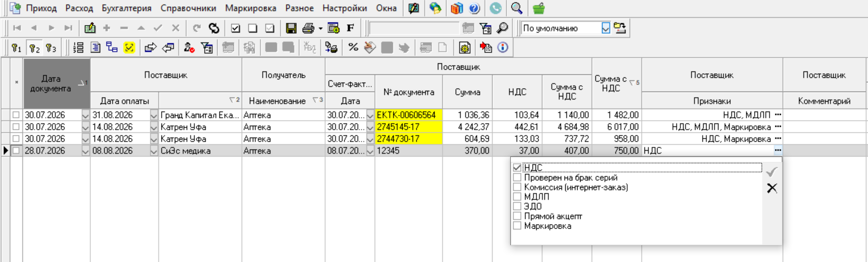Click the percent sign icon
868x262 pixels.
[353, 48]
